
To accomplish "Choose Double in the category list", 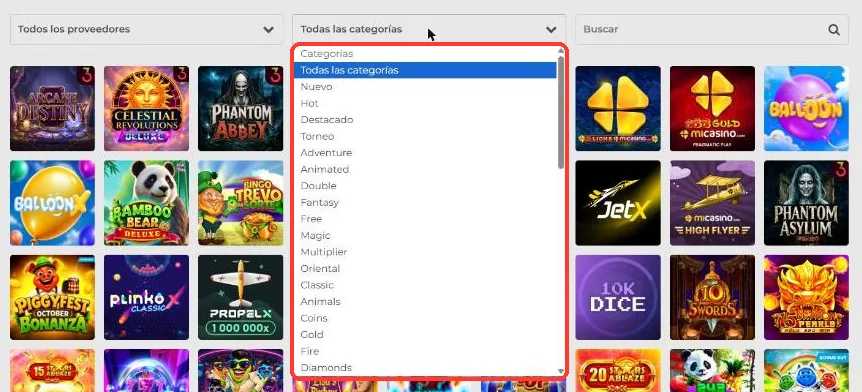I will pos(425,186).
